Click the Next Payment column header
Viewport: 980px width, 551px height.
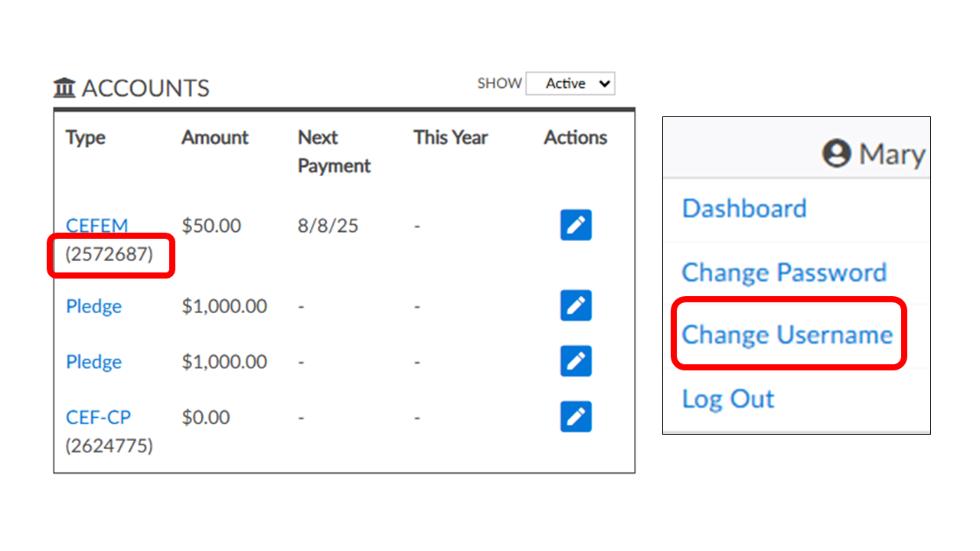(334, 152)
